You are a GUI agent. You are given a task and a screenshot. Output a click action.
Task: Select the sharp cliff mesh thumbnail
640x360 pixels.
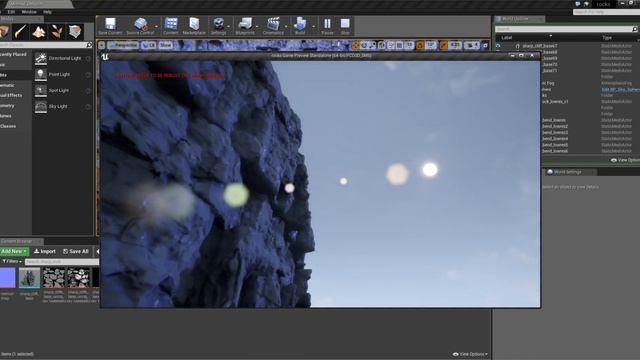coord(29,278)
